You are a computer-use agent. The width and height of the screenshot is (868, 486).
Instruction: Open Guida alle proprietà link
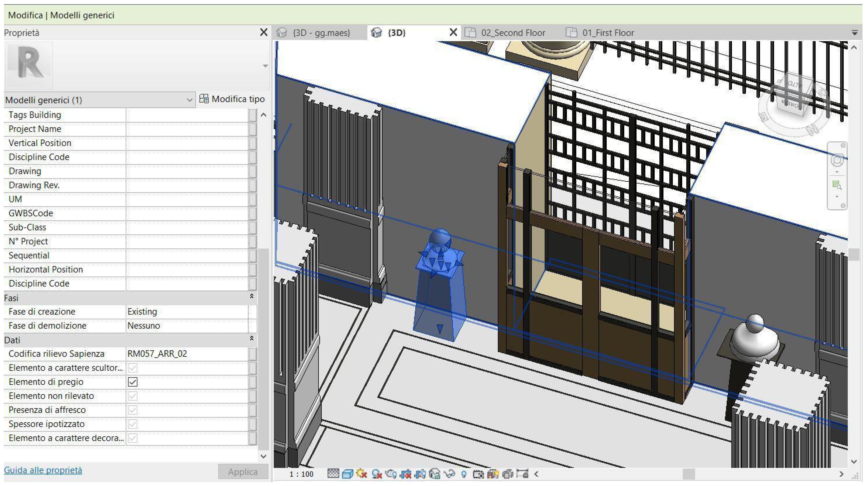(43, 470)
